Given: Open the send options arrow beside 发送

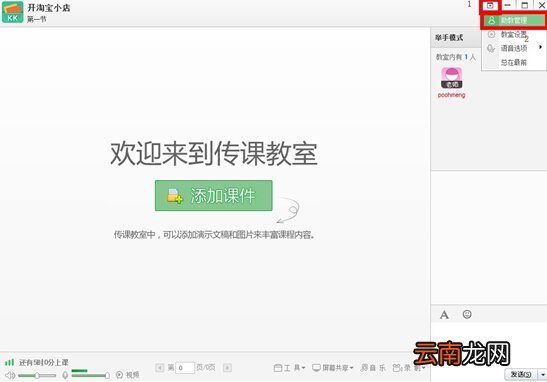Looking at the screenshot, I should pos(542,374).
